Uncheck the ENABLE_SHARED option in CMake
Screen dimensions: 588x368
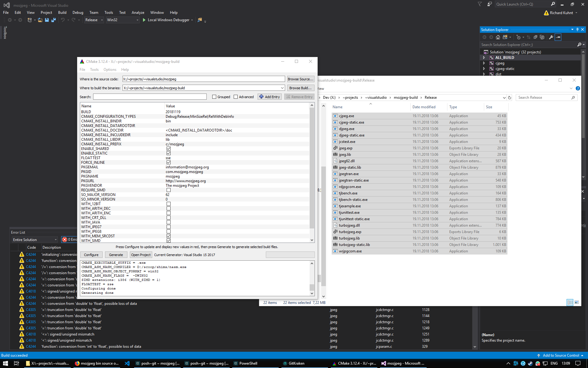pyautogui.click(x=169, y=148)
